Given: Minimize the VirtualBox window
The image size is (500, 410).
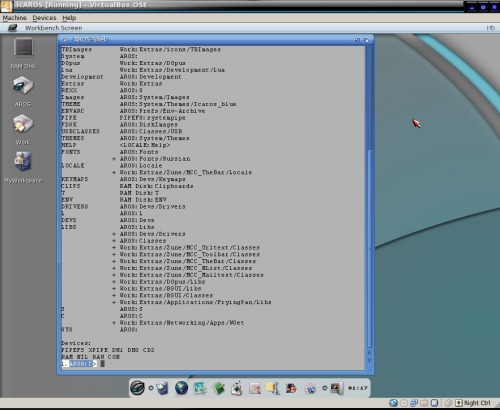Looking at the screenshot, I should coord(472,6).
